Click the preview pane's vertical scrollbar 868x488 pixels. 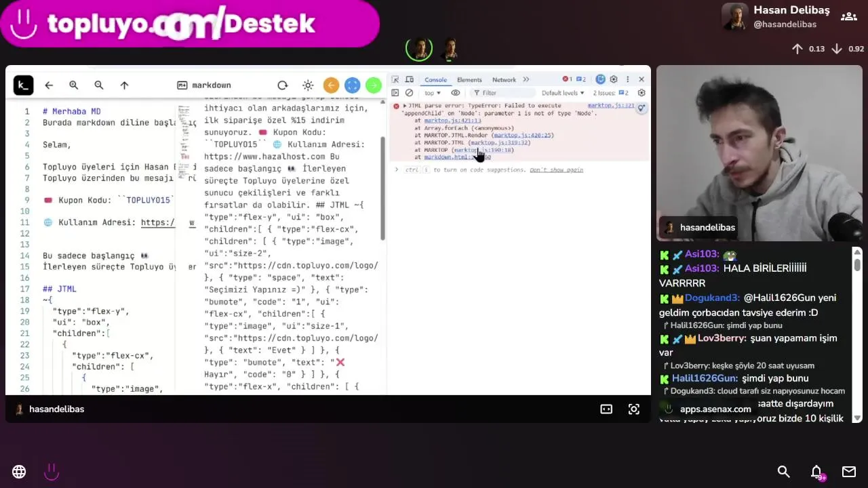pyautogui.click(x=383, y=188)
